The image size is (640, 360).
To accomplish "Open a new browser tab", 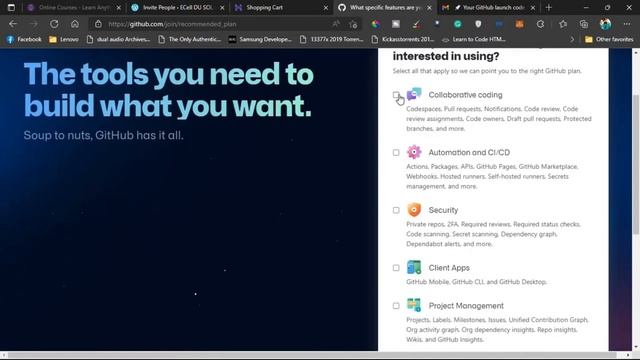I will 549,7.
